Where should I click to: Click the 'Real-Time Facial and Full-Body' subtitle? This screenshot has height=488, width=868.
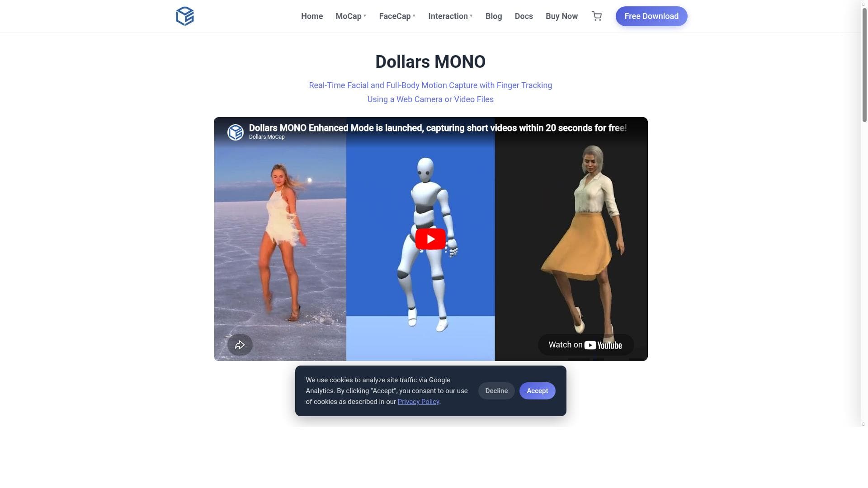click(430, 85)
